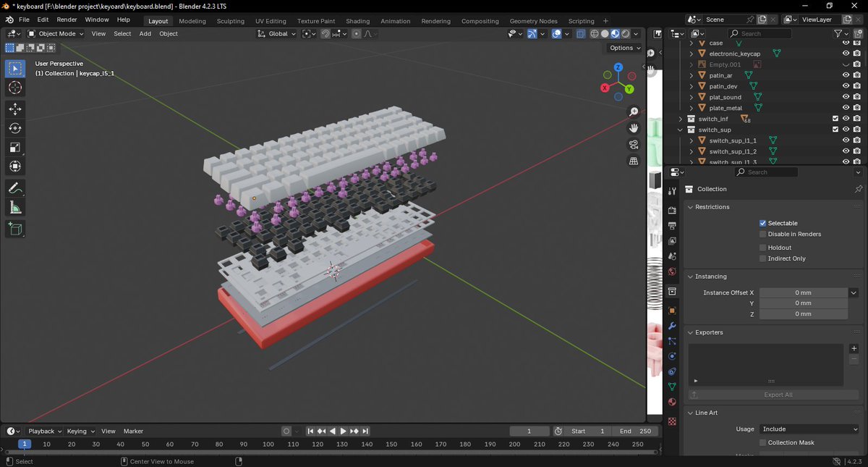The image size is (868, 467).
Task: Switch perspective/orthographic grid icon
Action: 634,161
